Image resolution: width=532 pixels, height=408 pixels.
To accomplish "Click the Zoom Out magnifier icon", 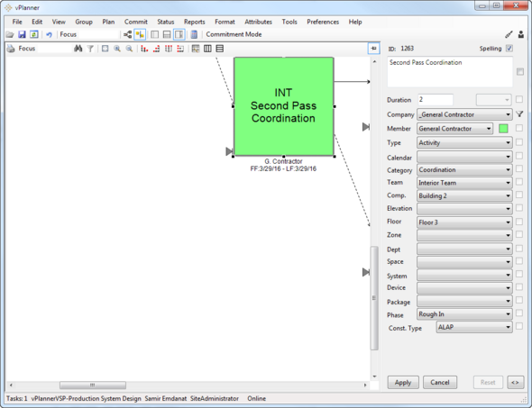I will [x=129, y=49].
